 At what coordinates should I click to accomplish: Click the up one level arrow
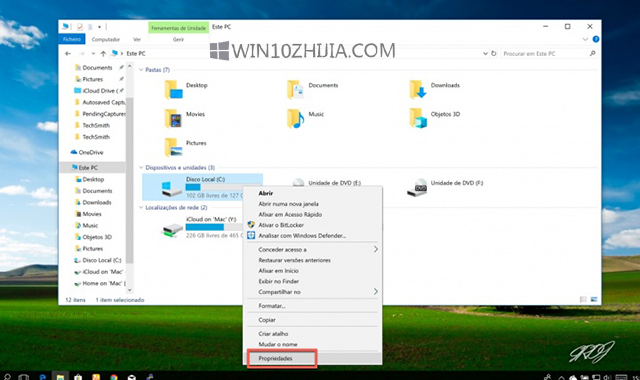[103, 53]
